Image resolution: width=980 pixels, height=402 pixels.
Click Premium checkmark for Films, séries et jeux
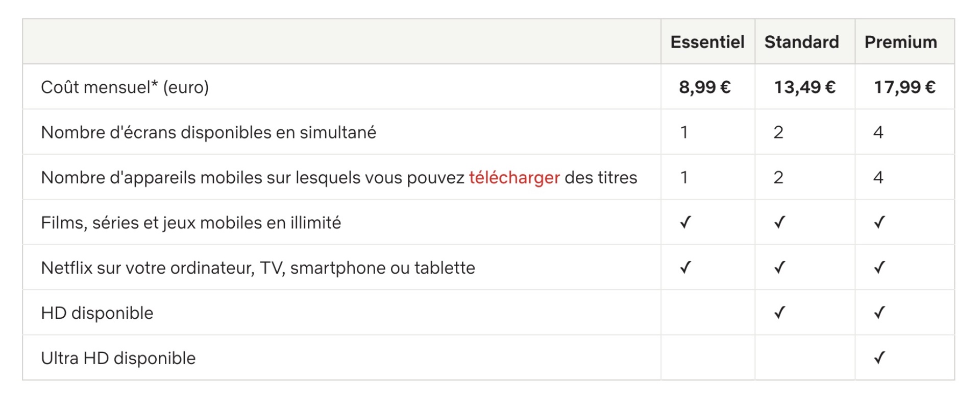(x=879, y=222)
